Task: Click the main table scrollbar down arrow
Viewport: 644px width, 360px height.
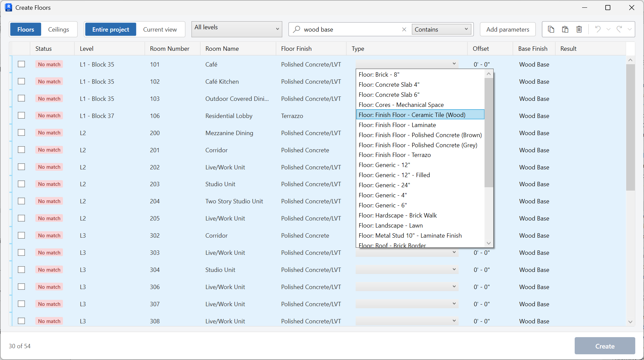Action: (630, 322)
